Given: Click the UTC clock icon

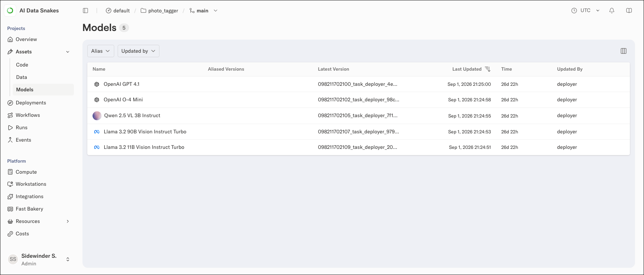Looking at the screenshot, I should pos(574,11).
